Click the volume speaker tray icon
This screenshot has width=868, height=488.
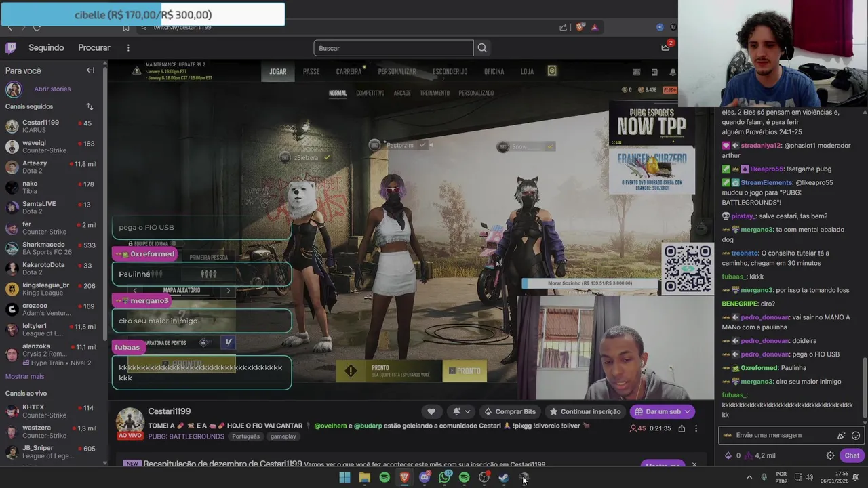tap(810, 477)
